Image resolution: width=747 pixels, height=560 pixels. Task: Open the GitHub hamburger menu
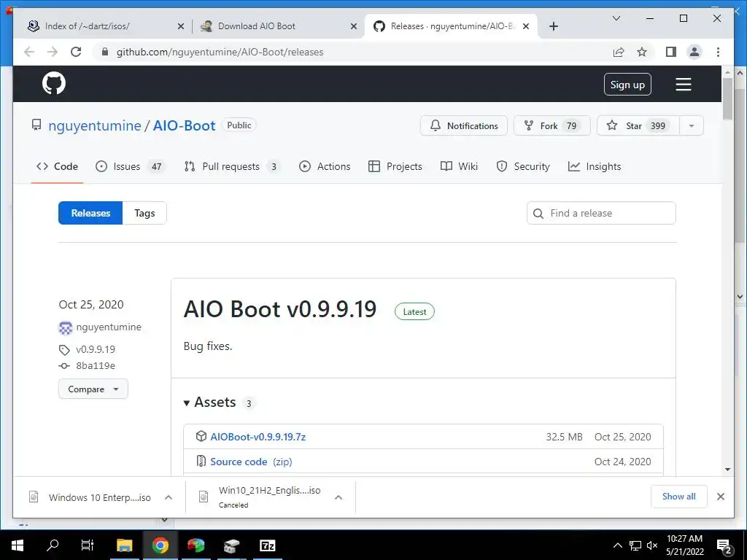683,85
